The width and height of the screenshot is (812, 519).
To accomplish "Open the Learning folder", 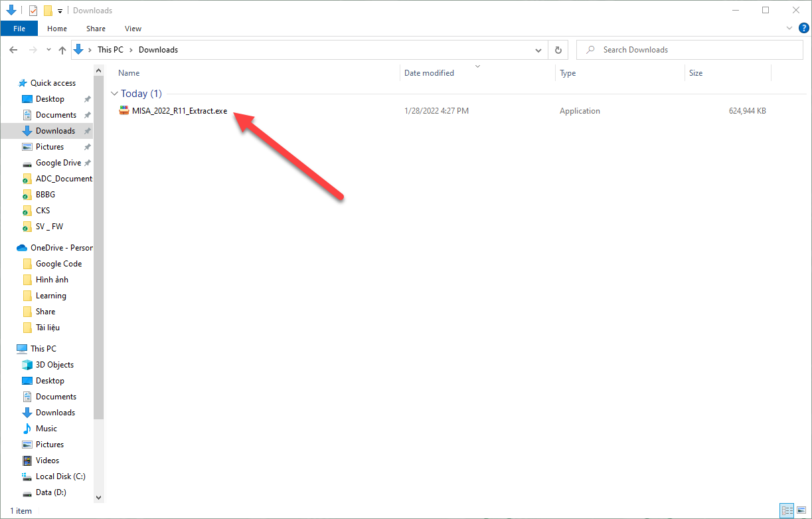I will tap(51, 296).
